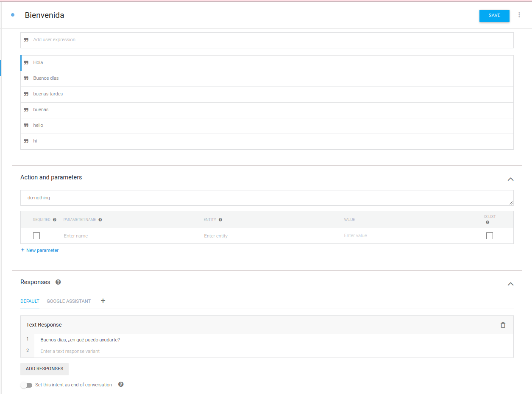Add a new response platform tab with plus

point(103,301)
